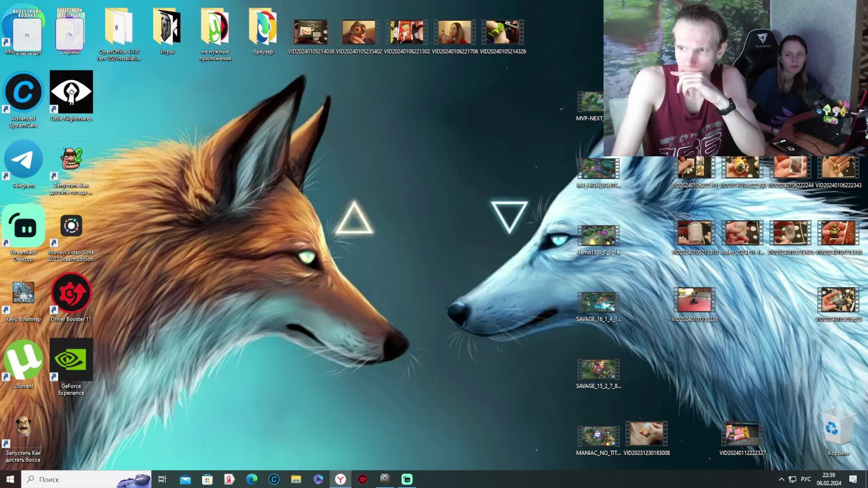The image size is (868, 488).
Task: Open the network status tray icon
Action: point(793,479)
